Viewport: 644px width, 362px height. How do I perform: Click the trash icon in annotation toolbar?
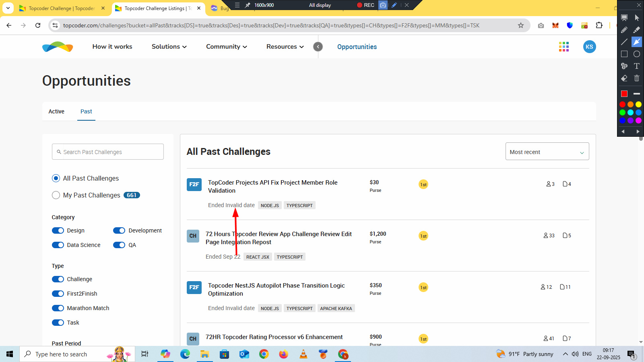(x=636, y=78)
